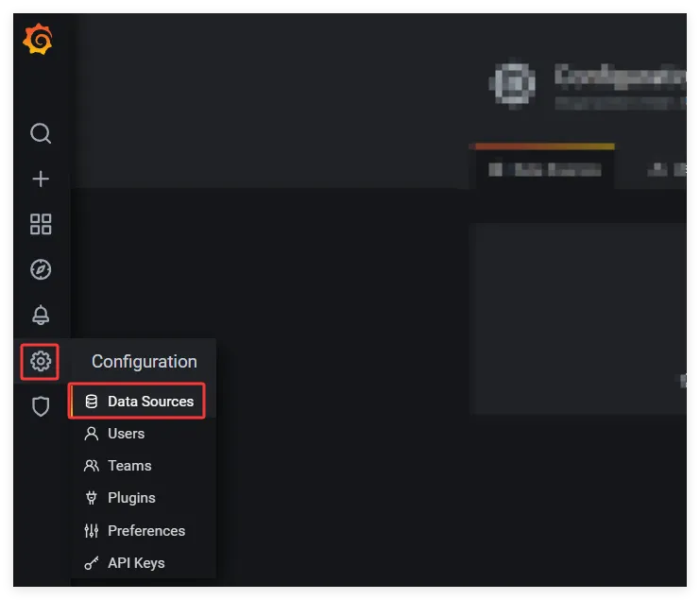Click the Configuration gear icon
This screenshot has width=700, height=600.
[x=41, y=361]
